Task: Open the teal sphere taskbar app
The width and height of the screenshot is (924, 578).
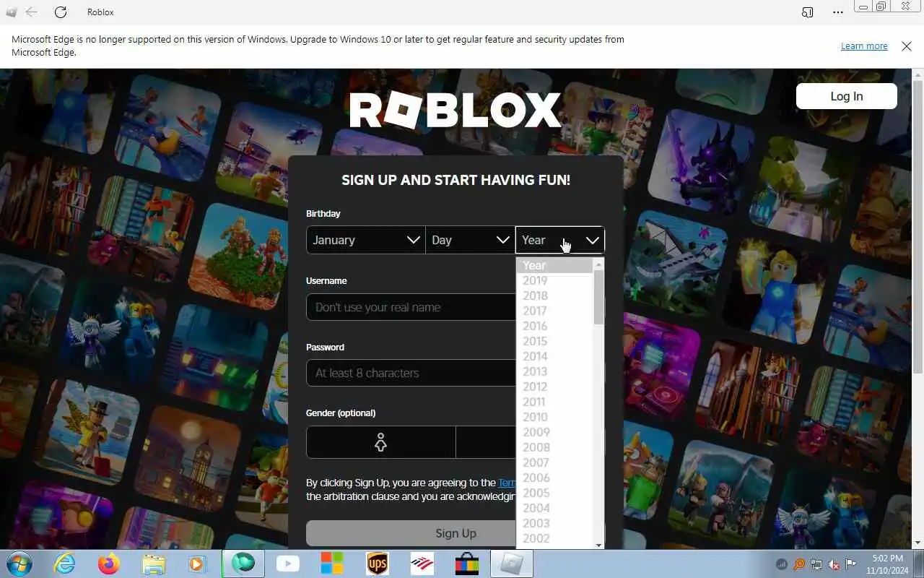Action: tap(243, 564)
